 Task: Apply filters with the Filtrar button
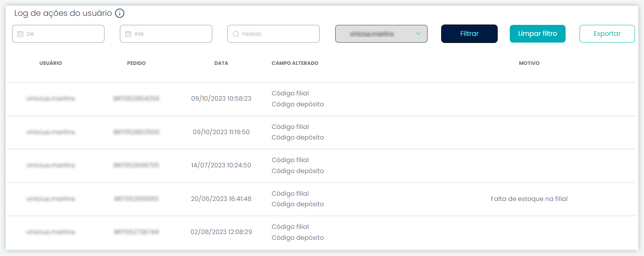click(469, 34)
